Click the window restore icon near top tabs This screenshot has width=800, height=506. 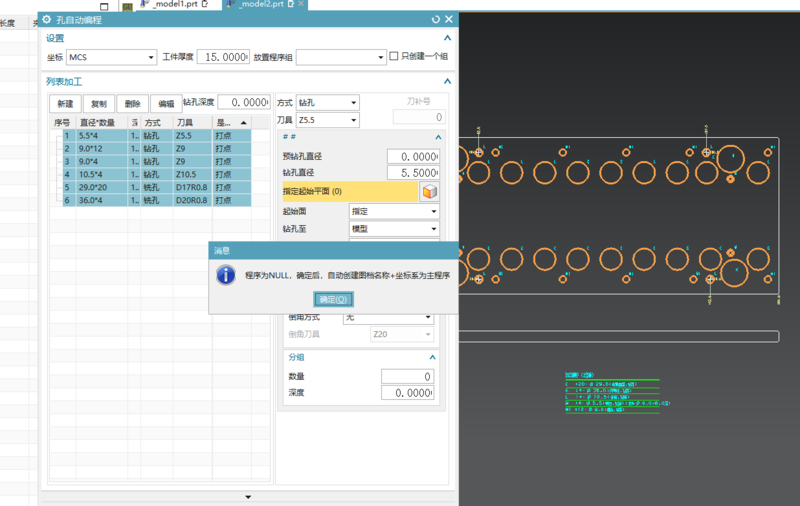click(x=104, y=7)
